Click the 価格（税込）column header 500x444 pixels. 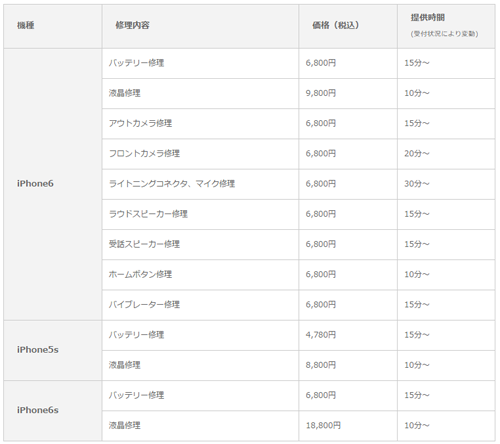[x=348, y=26]
